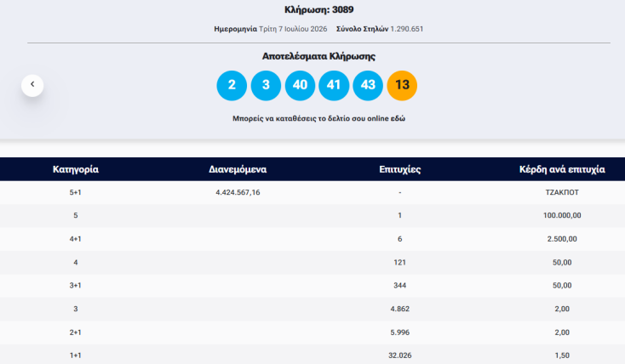625x364 pixels.
Task: Select blue ball number 43
Action: pyautogui.click(x=368, y=85)
